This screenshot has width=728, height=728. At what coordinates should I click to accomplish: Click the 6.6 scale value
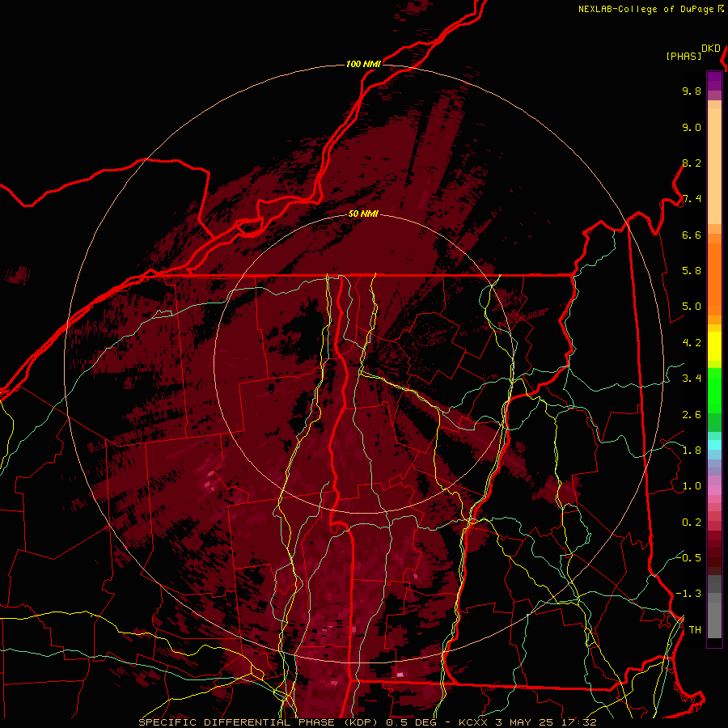click(x=692, y=235)
